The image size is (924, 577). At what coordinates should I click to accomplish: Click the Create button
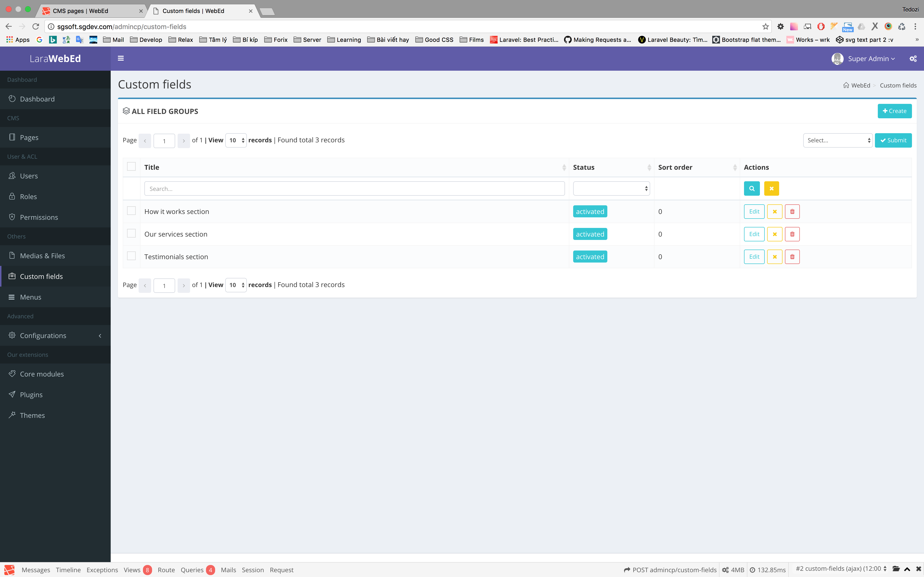point(894,111)
